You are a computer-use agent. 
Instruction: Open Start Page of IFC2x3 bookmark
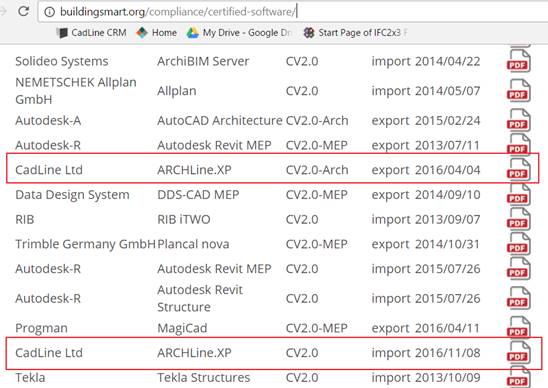(x=355, y=33)
